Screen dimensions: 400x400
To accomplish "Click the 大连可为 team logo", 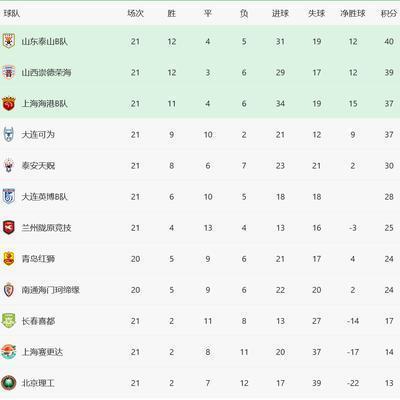I will point(9,134).
